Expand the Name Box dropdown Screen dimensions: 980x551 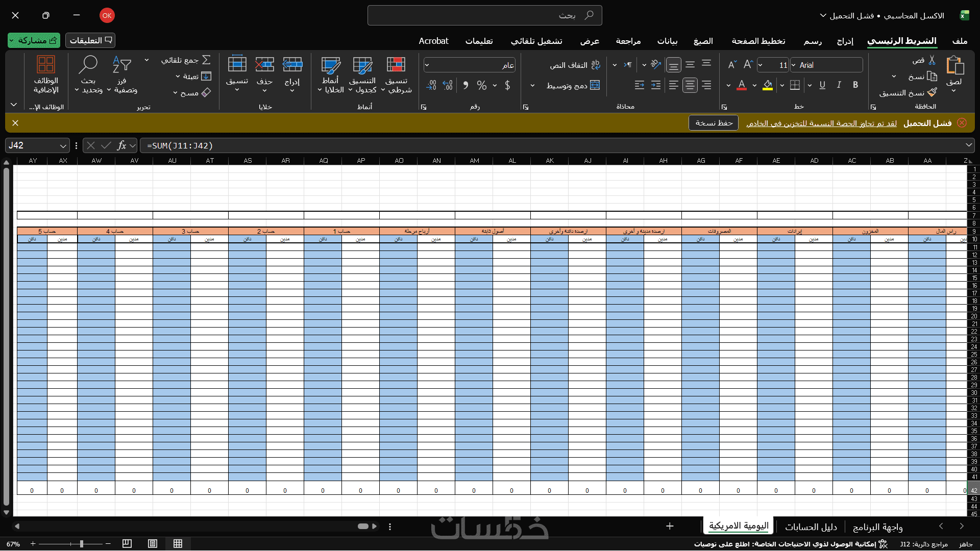pos(63,146)
